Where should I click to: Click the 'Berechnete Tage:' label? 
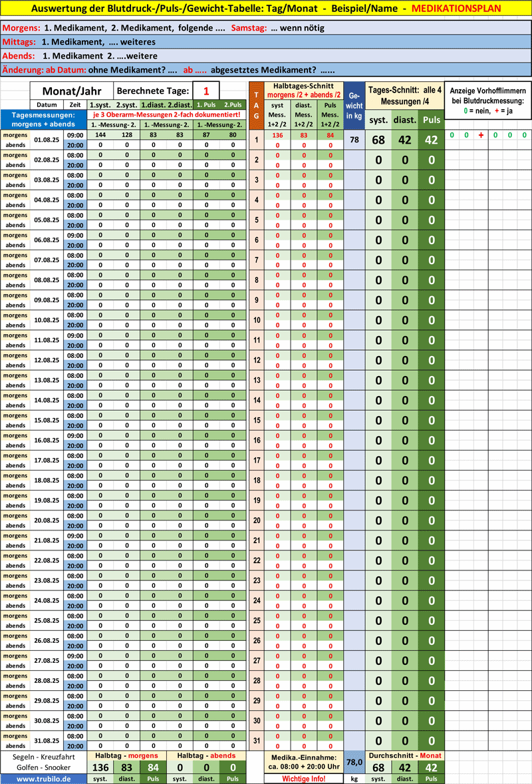click(x=153, y=91)
